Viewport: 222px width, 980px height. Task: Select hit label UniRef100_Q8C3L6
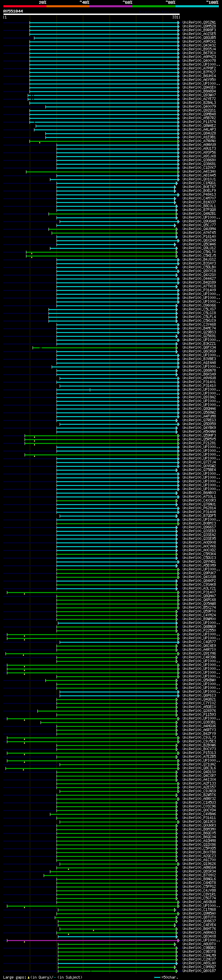click(199, 768)
